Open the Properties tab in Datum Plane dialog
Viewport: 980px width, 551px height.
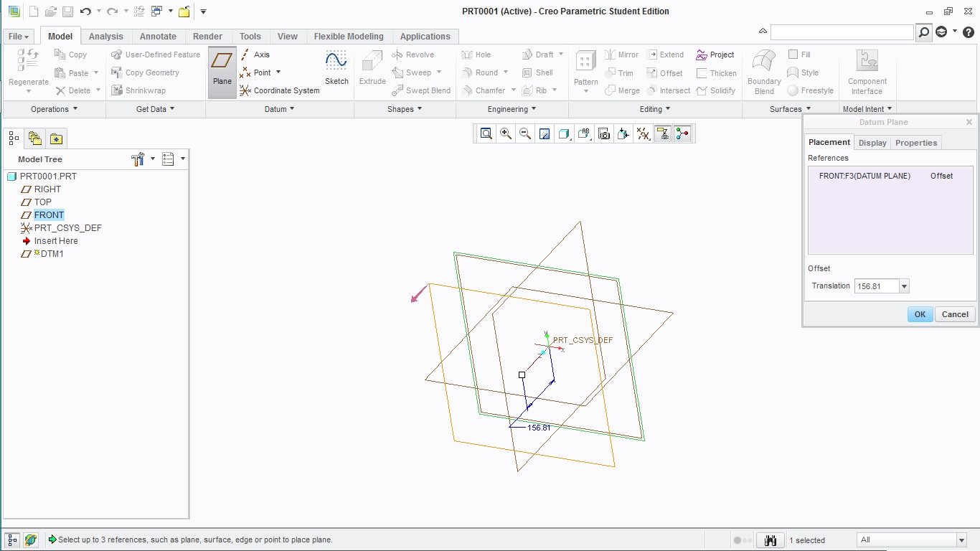916,143
